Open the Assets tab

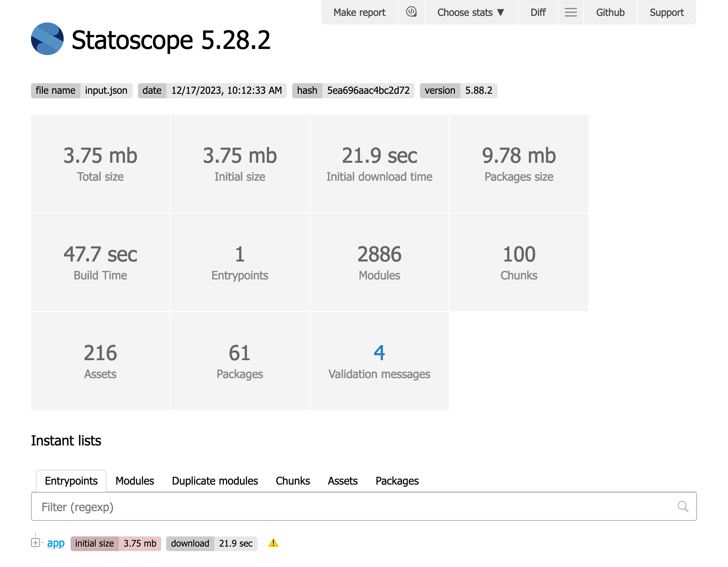(x=343, y=481)
